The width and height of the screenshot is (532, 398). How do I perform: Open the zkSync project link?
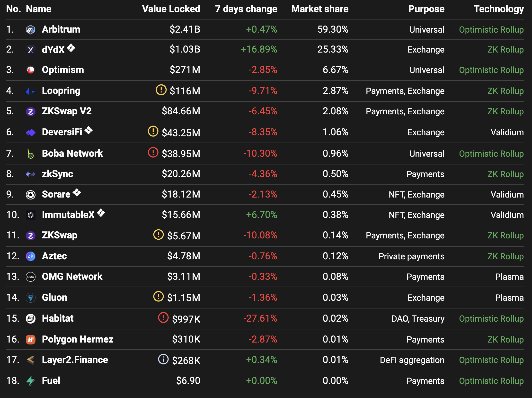[x=57, y=174]
